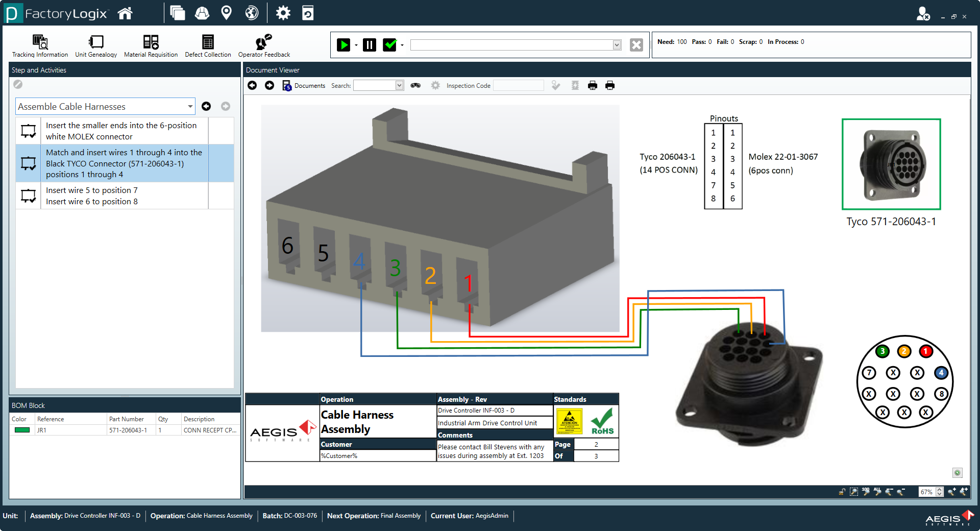Screen dimensions: 980x531
Task: Click the Part Number column header
Action: (131, 419)
